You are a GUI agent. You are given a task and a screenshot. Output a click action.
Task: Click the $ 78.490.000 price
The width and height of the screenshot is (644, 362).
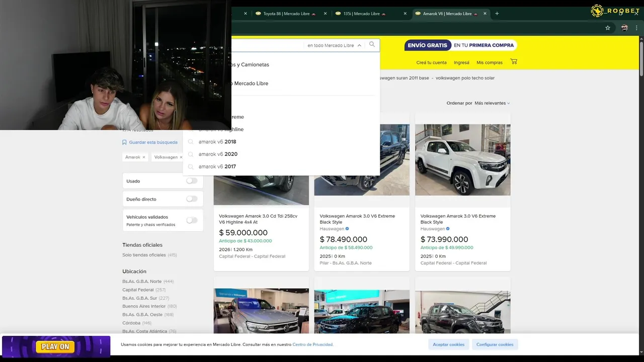point(344,239)
